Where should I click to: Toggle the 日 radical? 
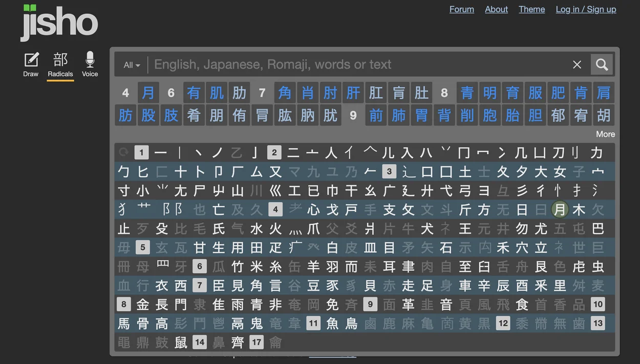click(x=522, y=209)
